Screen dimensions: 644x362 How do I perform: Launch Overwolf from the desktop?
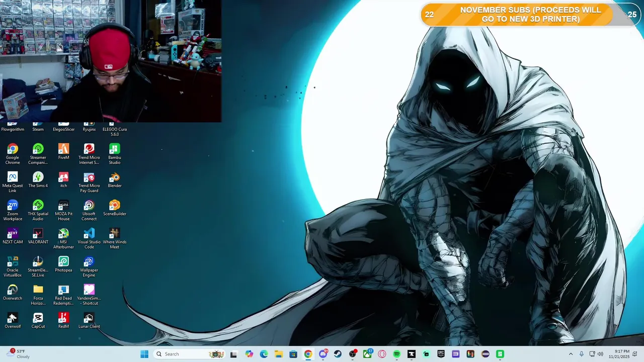pos(13,320)
